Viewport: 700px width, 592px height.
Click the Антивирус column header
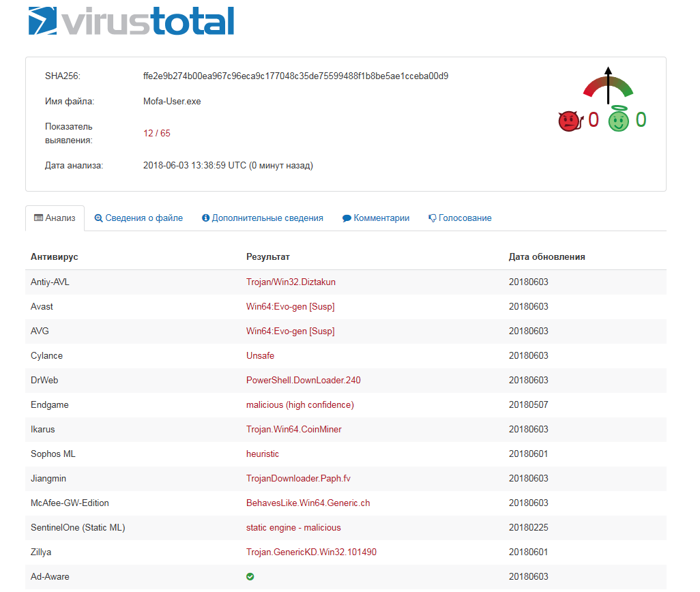point(55,257)
